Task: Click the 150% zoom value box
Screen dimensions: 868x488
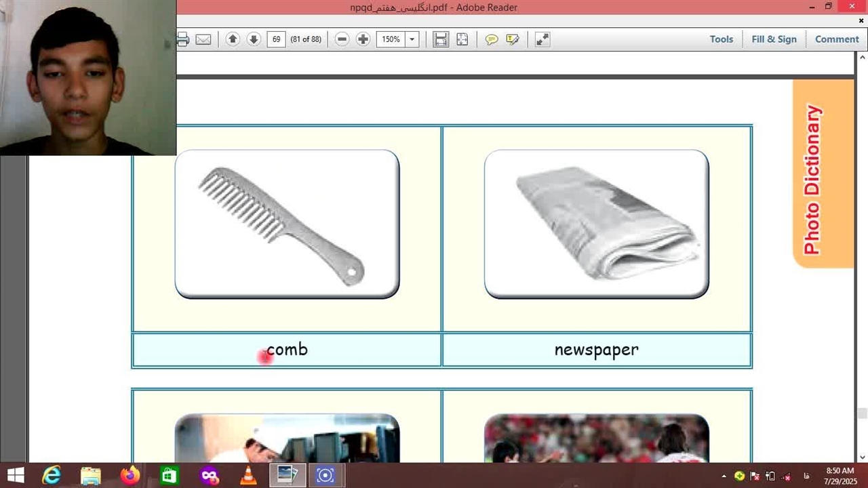Action: click(x=391, y=39)
